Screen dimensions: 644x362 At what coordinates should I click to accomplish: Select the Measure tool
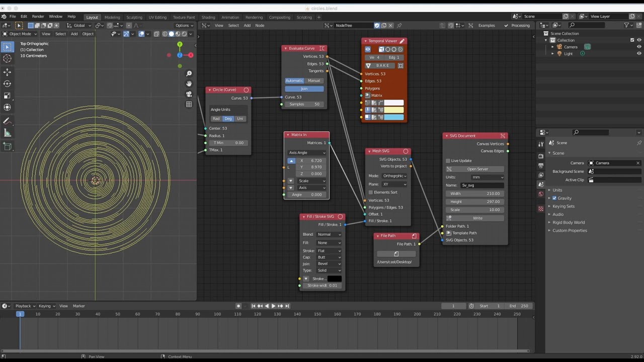7,133
